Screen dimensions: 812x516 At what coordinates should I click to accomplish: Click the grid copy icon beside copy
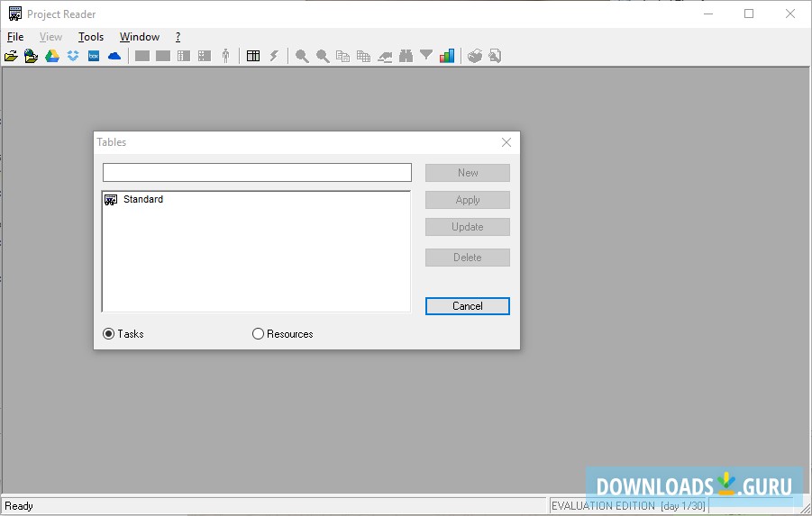click(363, 56)
